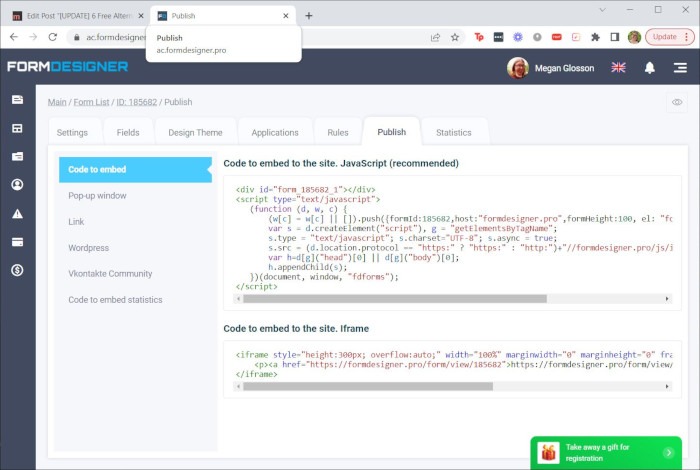This screenshot has width=700, height=470.
Task: Open the Statistics tab
Action: click(x=454, y=133)
